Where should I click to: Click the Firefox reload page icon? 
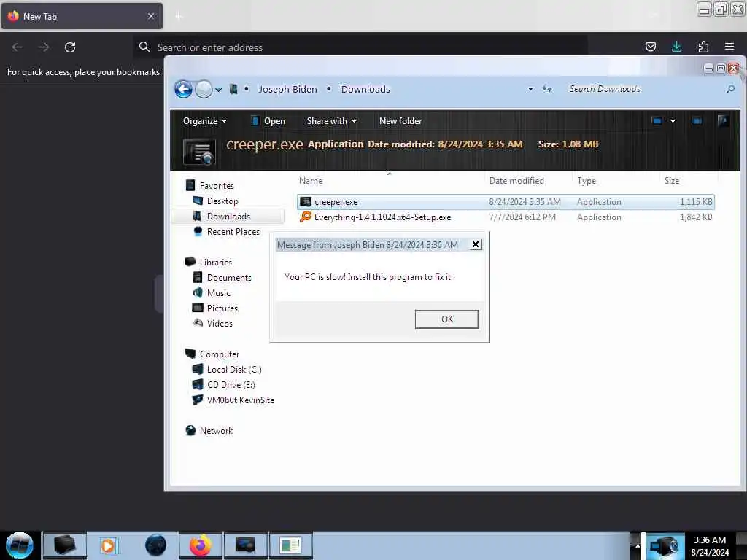pos(70,47)
